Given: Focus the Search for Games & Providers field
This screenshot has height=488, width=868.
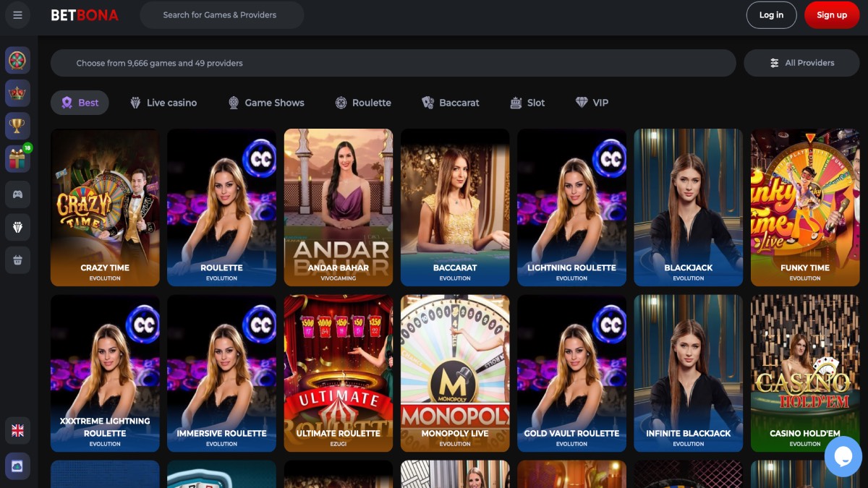Looking at the screenshot, I should point(221,15).
